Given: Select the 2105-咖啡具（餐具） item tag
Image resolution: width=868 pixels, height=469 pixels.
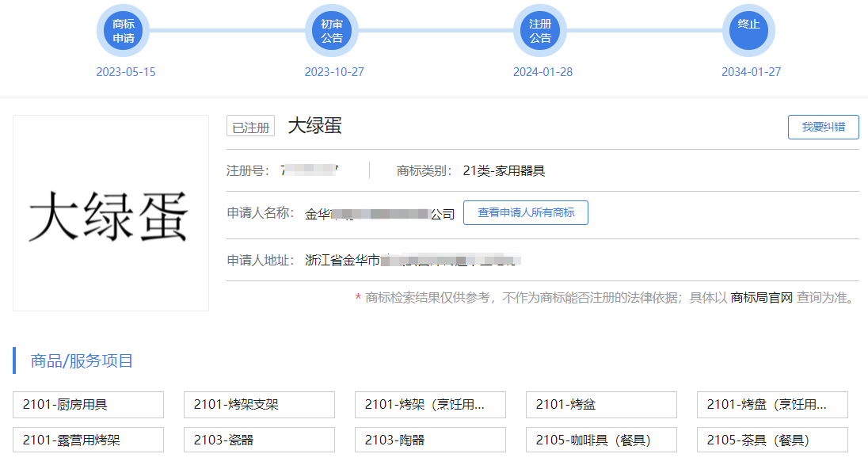Looking at the screenshot, I should (601, 440).
